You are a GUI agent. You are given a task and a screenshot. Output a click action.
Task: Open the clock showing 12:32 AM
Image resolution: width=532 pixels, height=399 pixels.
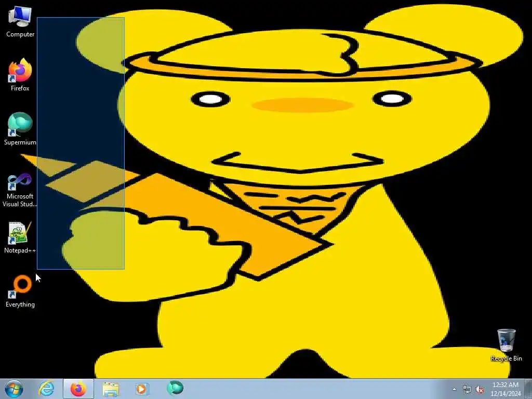pyautogui.click(x=506, y=389)
